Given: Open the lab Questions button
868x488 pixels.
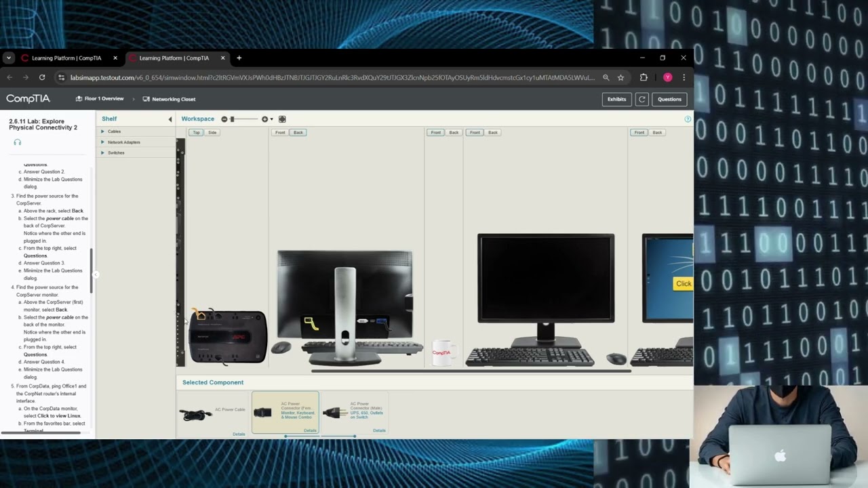Looking at the screenshot, I should coord(669,99).
